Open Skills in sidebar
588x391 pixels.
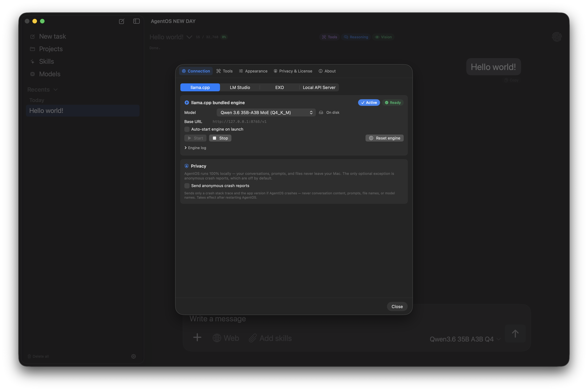tap(42, 61)
